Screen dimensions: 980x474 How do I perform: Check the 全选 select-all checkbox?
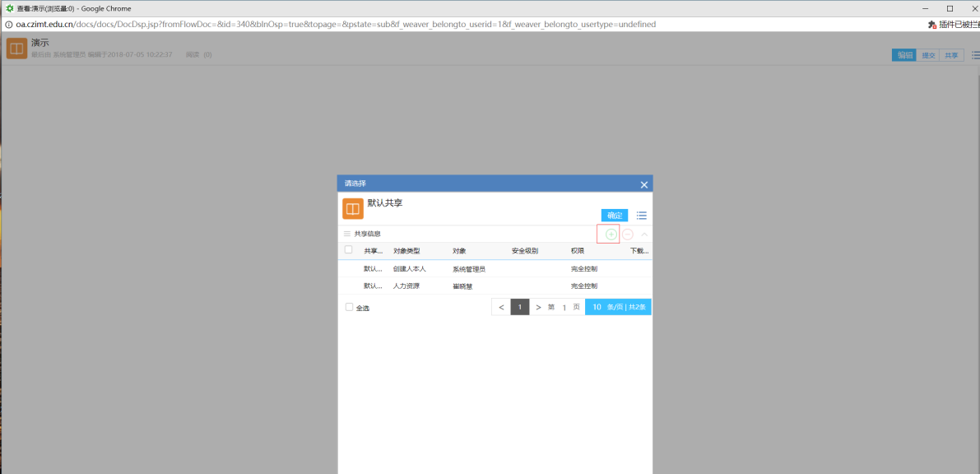click(x=350, y=307)
